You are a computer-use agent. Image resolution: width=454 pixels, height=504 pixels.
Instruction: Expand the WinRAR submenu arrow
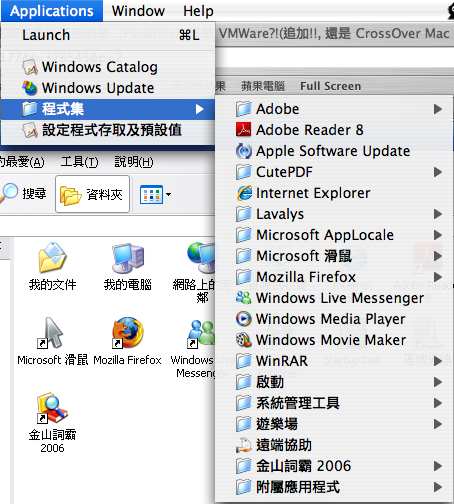(x=438, y=361)
